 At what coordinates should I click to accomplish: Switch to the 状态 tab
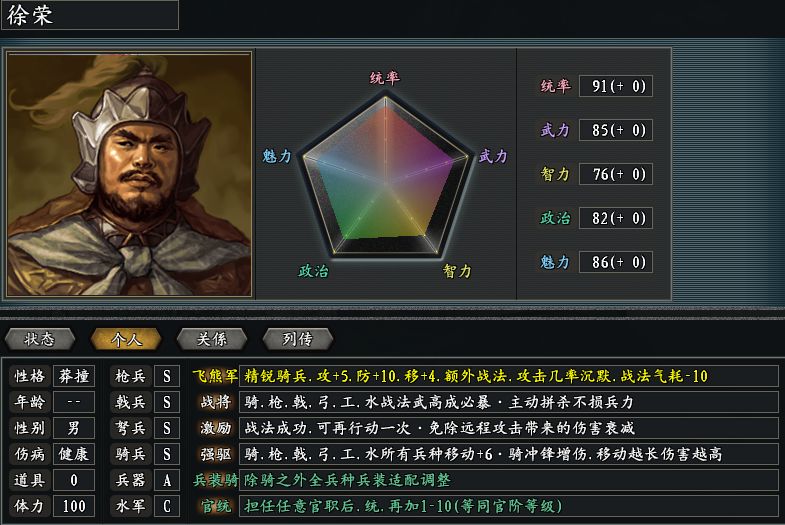(x=41, y=339)
